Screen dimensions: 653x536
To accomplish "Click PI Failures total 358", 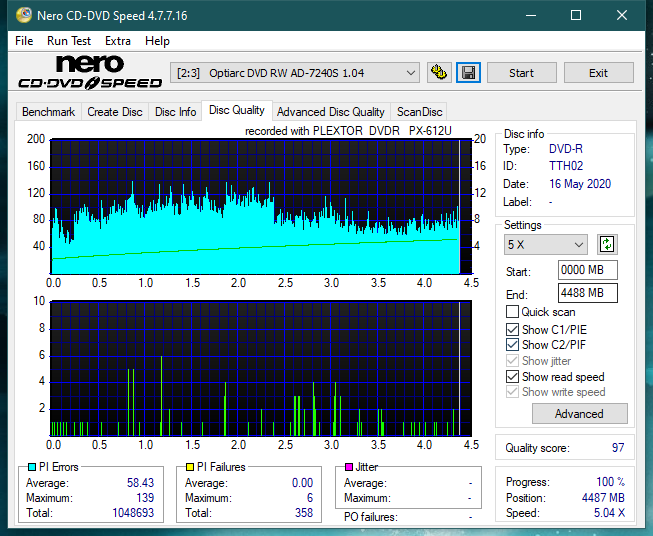I will coord(304,513).
